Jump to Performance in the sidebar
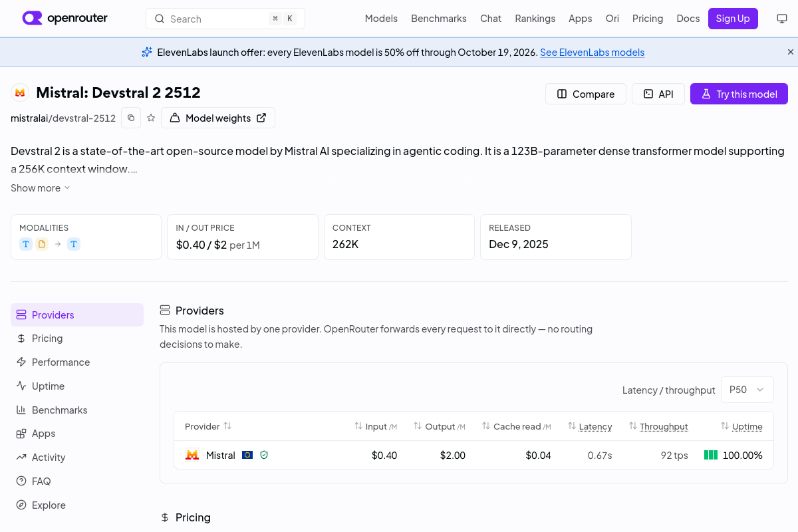The image size is (798, 532). click(x=77, y=362)
